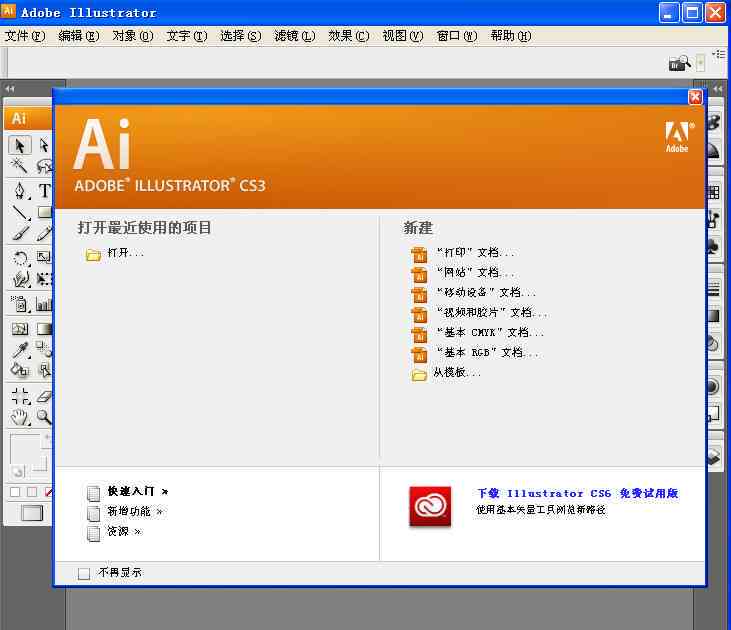Image resolution: width=731 pixels, height=630 pixels.
Task: Open the 窗口(W) menu
Action: pyautogui.click(x=457, y=36)
